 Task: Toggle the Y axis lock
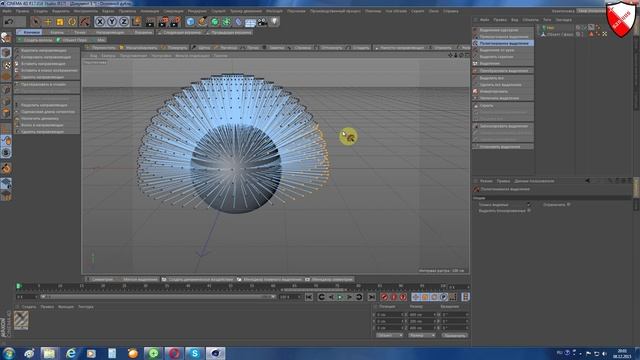click(112, 21)
